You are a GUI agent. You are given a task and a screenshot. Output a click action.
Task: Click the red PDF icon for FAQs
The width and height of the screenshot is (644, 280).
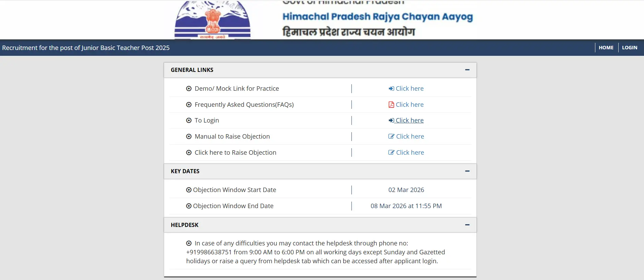click(391, 105)
